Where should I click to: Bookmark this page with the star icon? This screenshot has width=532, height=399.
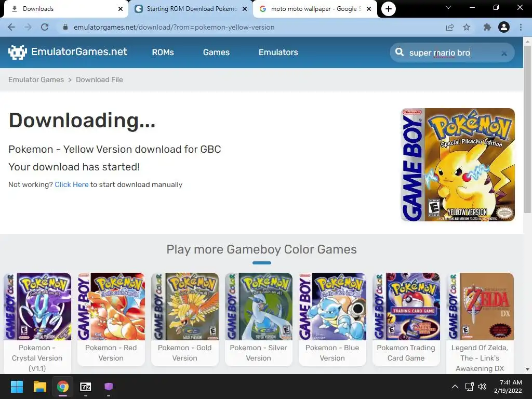[467, 27]
